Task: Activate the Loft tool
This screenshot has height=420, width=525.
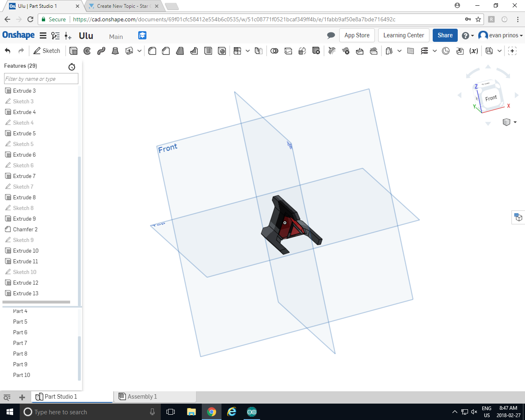Action: point(115,51)
